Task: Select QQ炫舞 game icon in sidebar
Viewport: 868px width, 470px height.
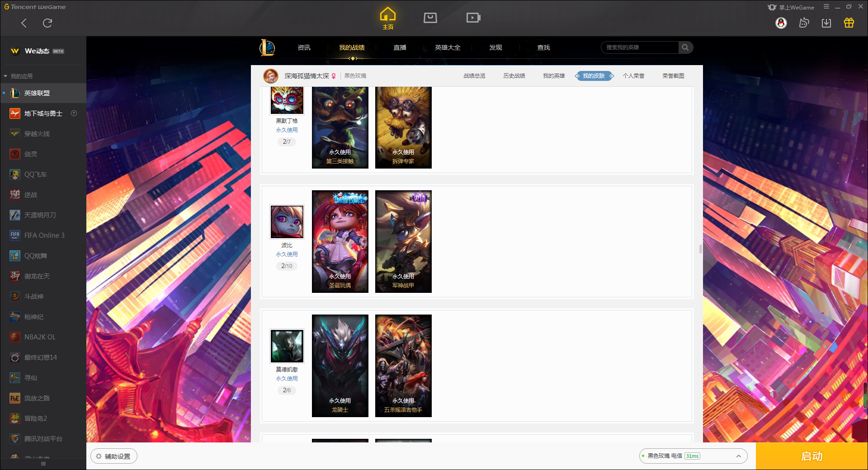Action: (x=15, y=256)
